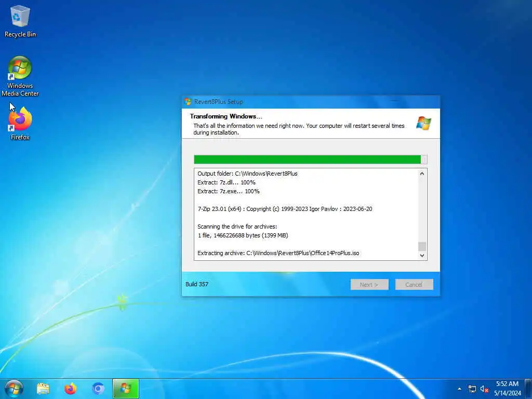
Task: Select the 7-Zip 23.01 copyright log line
Action: (x=285, y=209)
